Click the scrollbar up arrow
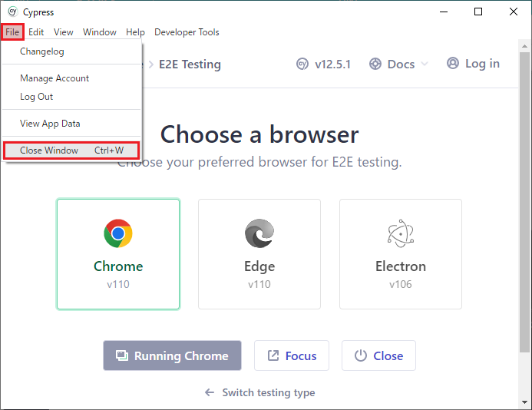The image size is (532, 410). click(x=524, y=46)
